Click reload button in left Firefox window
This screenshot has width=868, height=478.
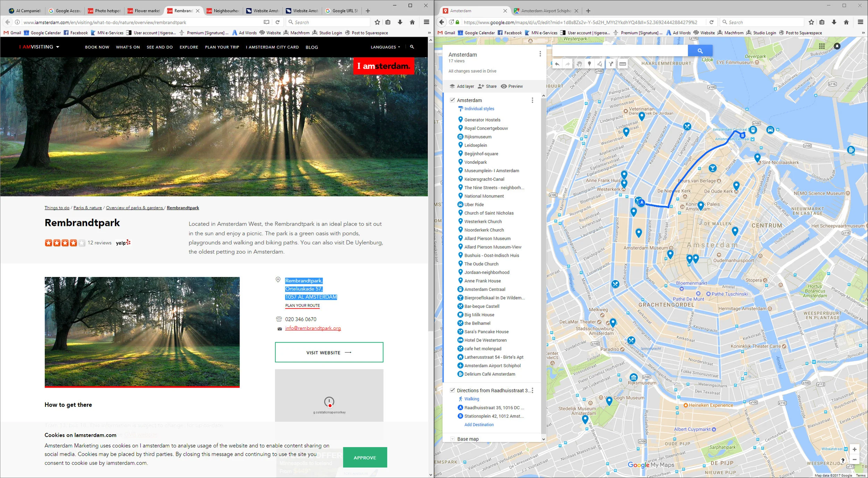coord(277,22)
